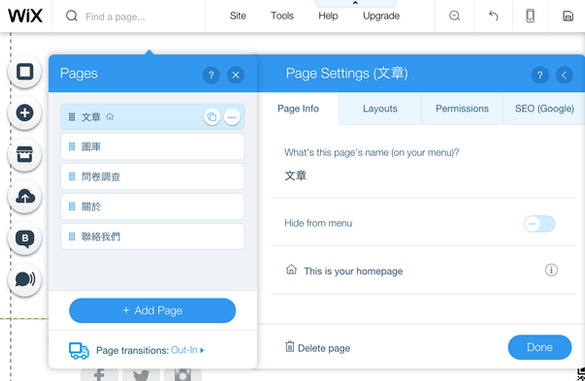Select the 文章 homepage in pages list
This screenshot has width=585, height=381.
click(x=152, y=117)
